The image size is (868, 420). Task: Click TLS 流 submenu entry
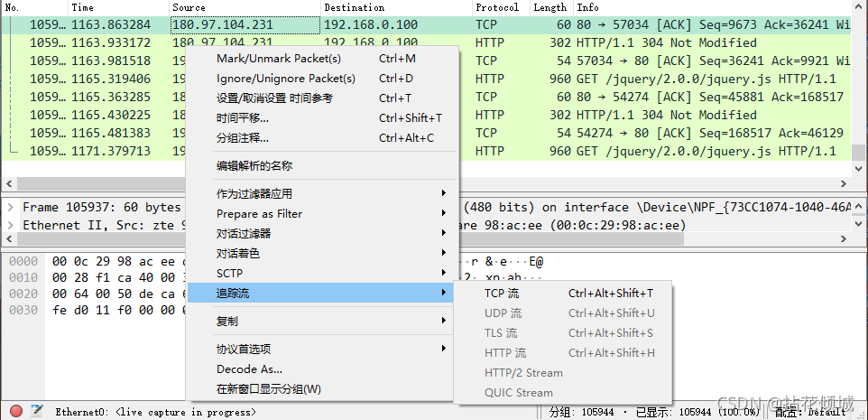click(x=562, y=333)
